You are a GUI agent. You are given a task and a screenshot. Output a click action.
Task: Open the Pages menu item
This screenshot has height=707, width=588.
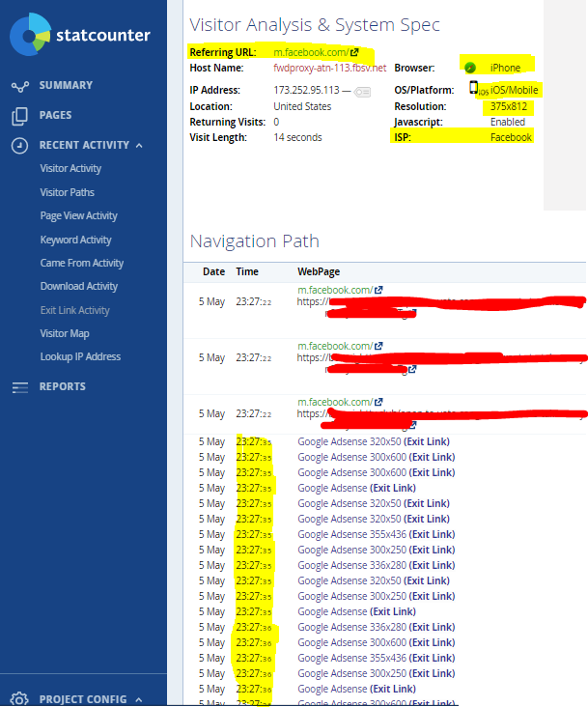pos(55,115)
